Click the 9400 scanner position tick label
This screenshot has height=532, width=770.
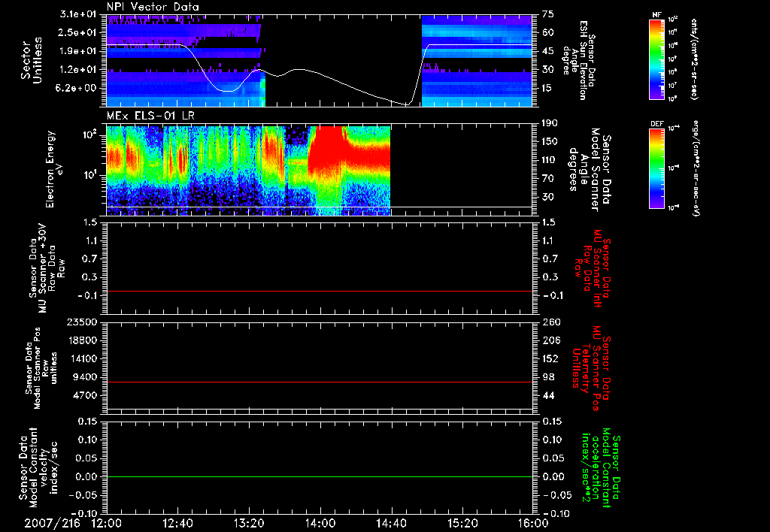click(x=85, y=377)
